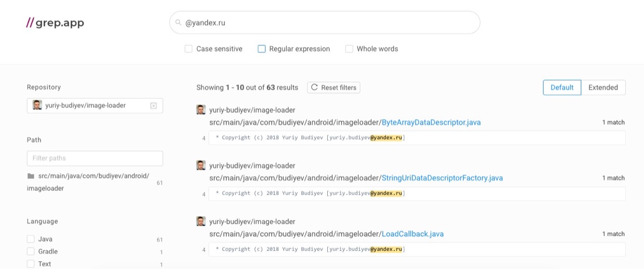This screenshot has width=644, height=269.
Task: Click "1 match" beside StringUriDataDescriptorFactory.java
Action: tap(613, 178)
